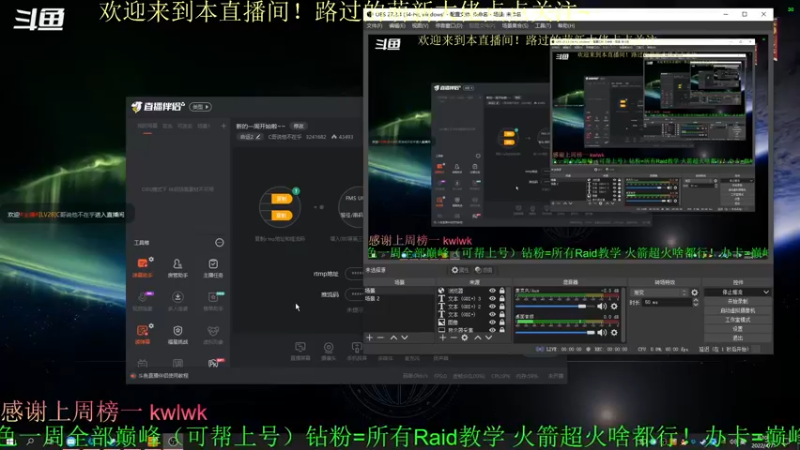Screen dimensions: 800x450
Task: Open the scene transition type dropdown
Action: 659,293
